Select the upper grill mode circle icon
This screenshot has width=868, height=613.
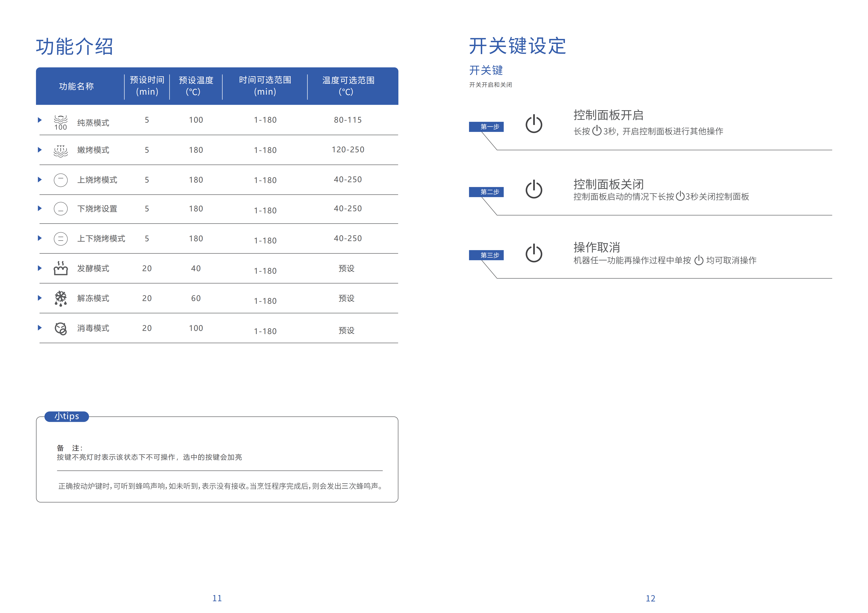[x=61, y=180]
